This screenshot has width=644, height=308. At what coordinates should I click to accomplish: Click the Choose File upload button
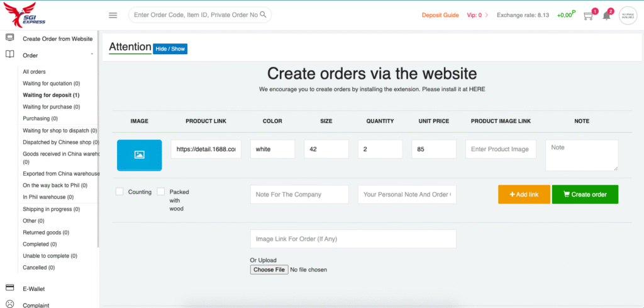270,270
